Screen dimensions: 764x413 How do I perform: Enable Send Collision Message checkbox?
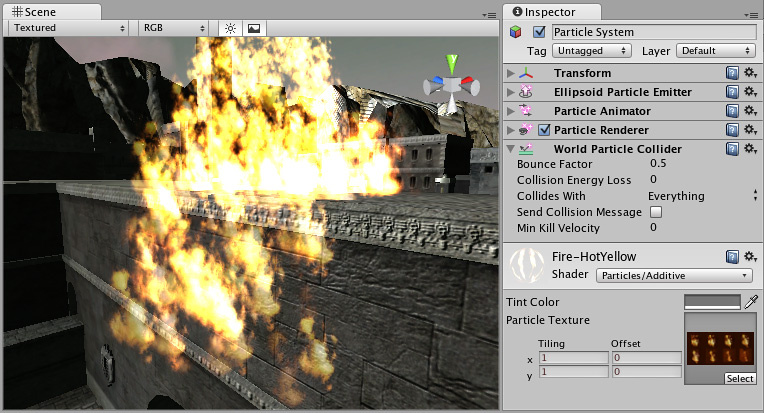656,212
